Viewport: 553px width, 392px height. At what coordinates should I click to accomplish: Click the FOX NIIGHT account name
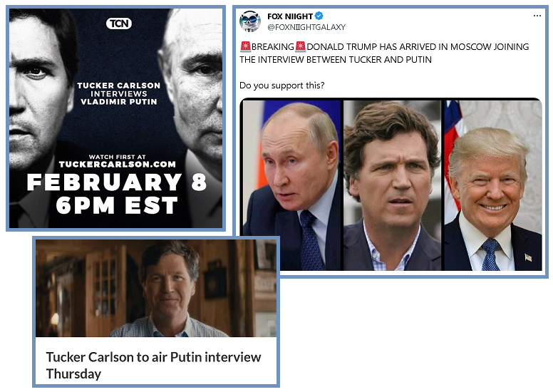[x=290, y=16]
